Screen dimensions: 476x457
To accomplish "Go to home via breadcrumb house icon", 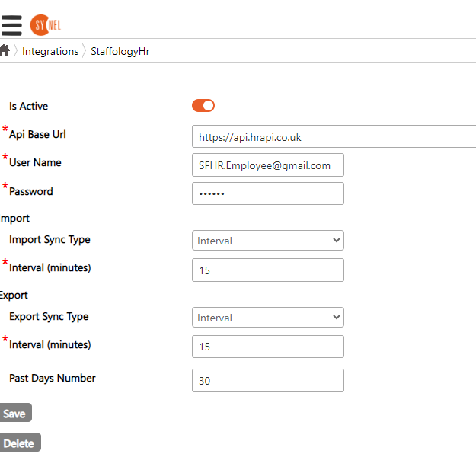I will click(5, 50).
